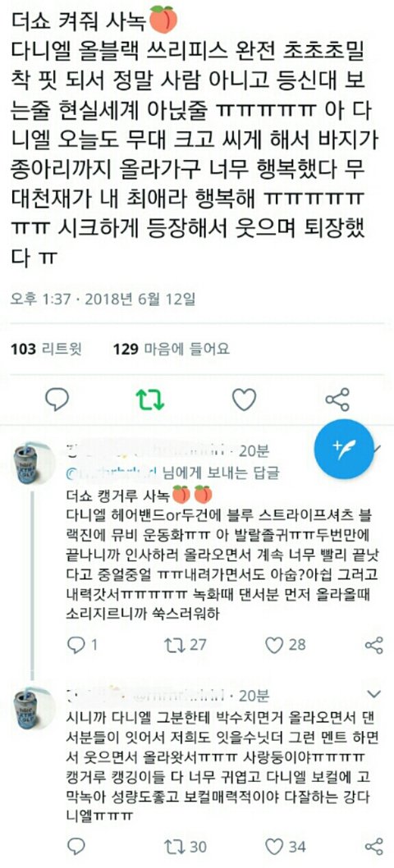Like the second reply with 34 hearts
The width and height of the screenshot is (394, 868).
(286, 847)
